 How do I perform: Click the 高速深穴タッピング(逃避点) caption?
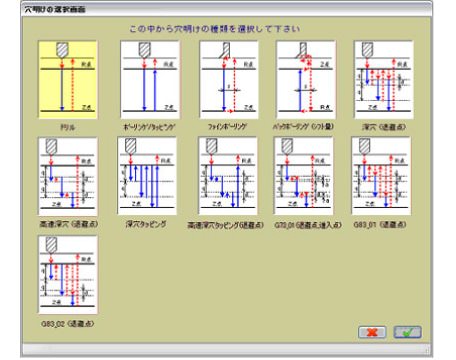point(226,225)
